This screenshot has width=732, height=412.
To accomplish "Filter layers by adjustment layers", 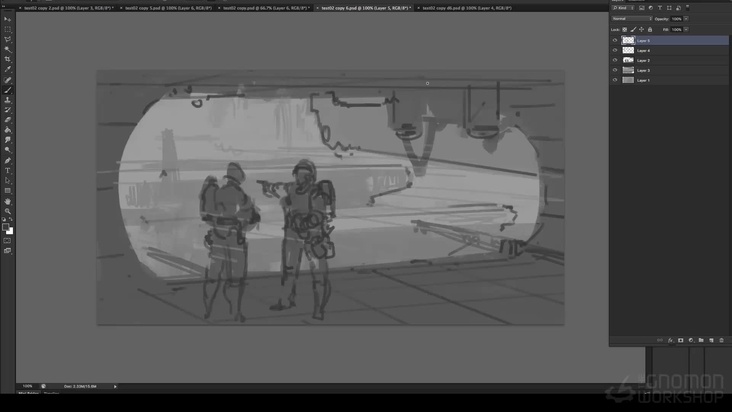I will pos(651,8).
